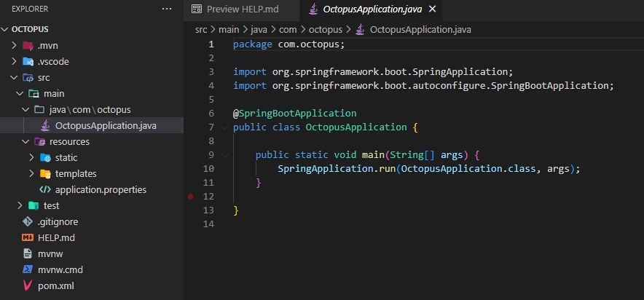Screen dimensions: 644x300
Task: Click Java icon in breadcrumb path
Action: click(360, 30)
